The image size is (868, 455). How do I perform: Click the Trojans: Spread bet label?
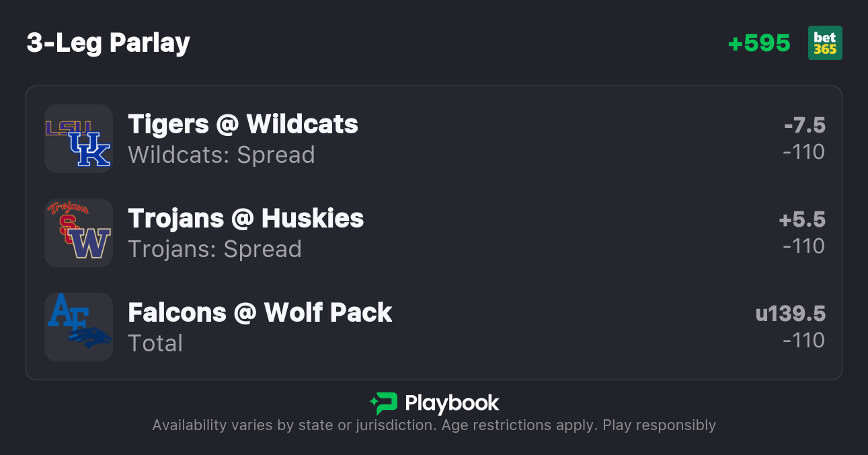pos(214,249)
